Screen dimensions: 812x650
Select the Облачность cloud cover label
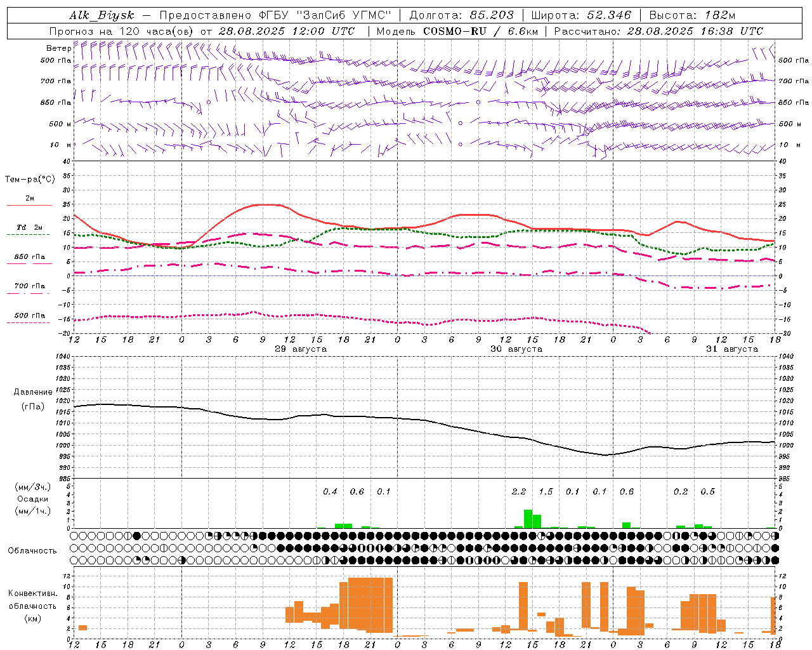pyautogui.click(x=32, y=550)
